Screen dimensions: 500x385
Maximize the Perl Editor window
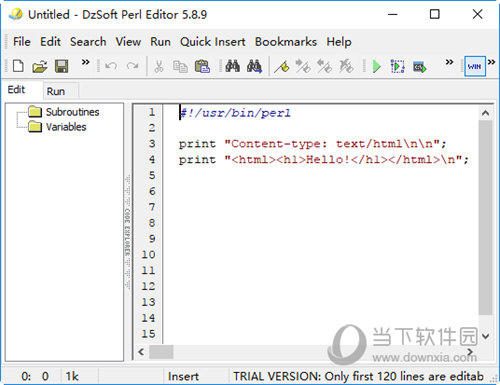(435, 14)
